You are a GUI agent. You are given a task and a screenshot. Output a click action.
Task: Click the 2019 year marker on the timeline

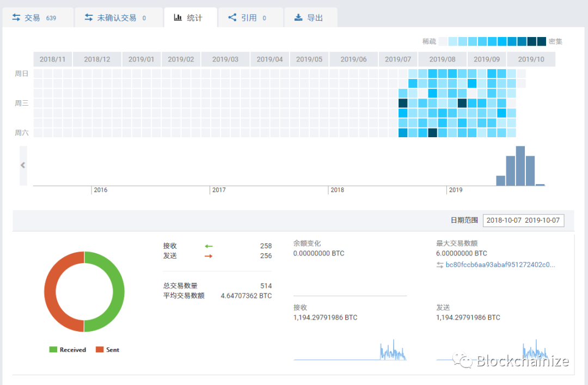tap(456, 190)
